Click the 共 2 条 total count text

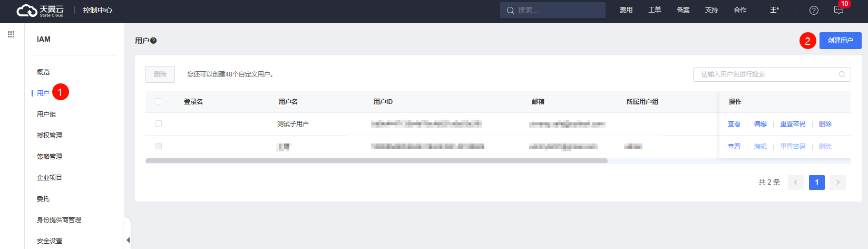(769, 182)
